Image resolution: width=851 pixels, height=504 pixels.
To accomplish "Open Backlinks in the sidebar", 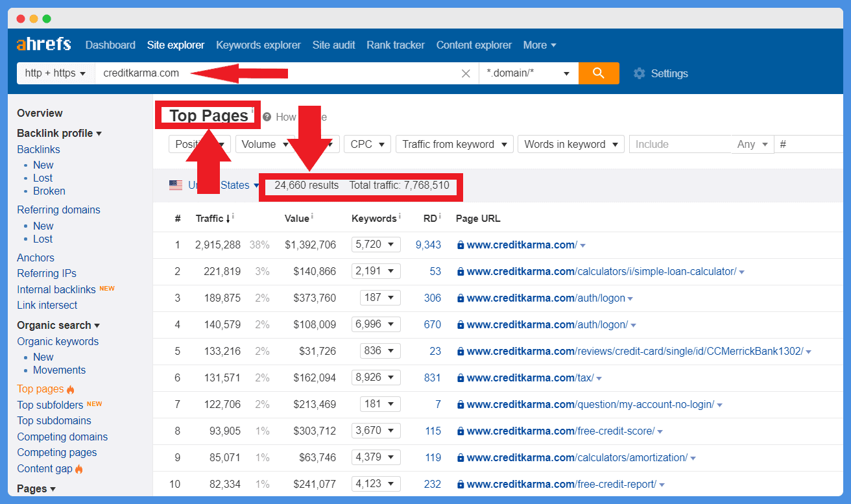I will tap(38, 149).
